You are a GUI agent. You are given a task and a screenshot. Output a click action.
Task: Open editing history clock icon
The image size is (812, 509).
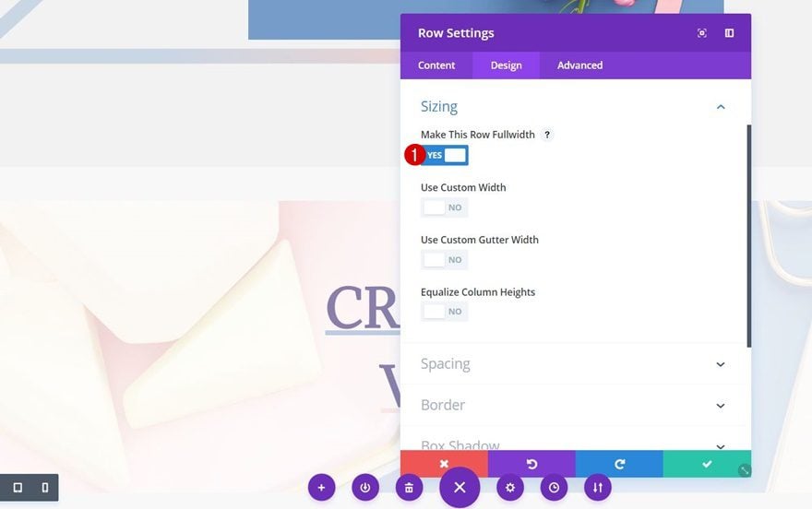(x=555, y=487)
